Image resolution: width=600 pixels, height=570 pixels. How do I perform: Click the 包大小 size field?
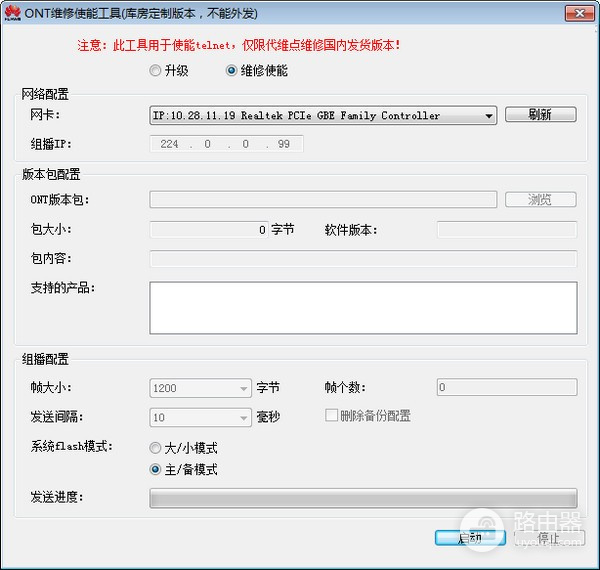[x=209, y=230]
